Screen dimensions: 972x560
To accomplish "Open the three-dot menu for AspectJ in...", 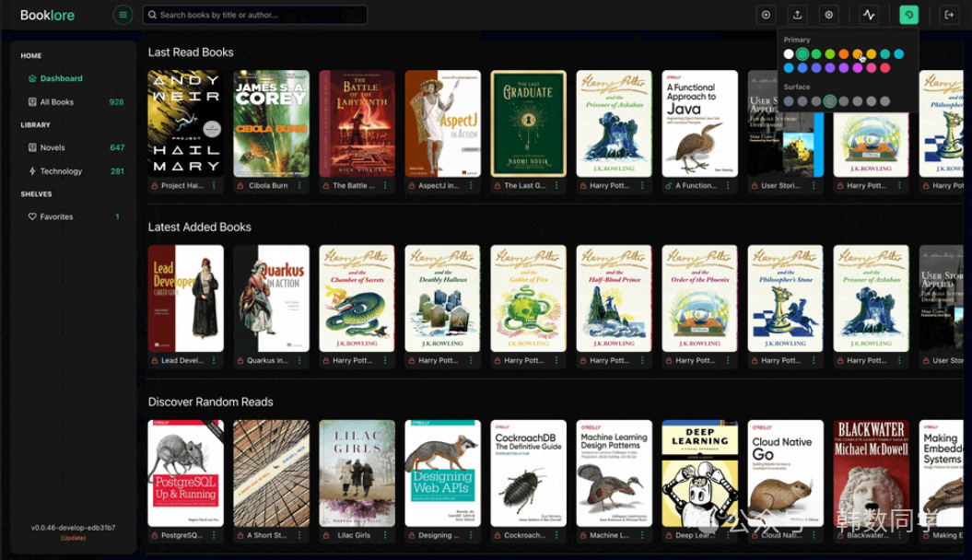I will (471, 185).
